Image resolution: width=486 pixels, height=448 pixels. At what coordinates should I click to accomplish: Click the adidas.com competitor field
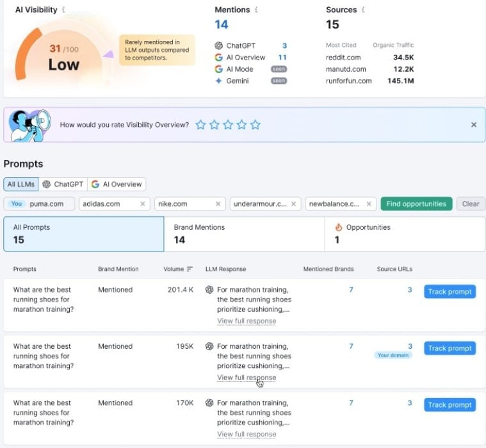(x=115, y=204)
